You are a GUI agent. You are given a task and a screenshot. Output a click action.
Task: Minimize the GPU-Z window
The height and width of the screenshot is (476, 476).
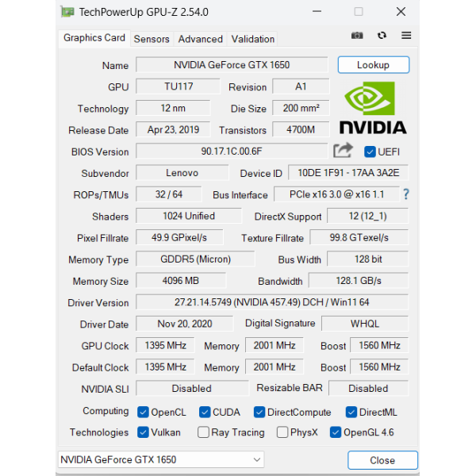tap(317, 12)
